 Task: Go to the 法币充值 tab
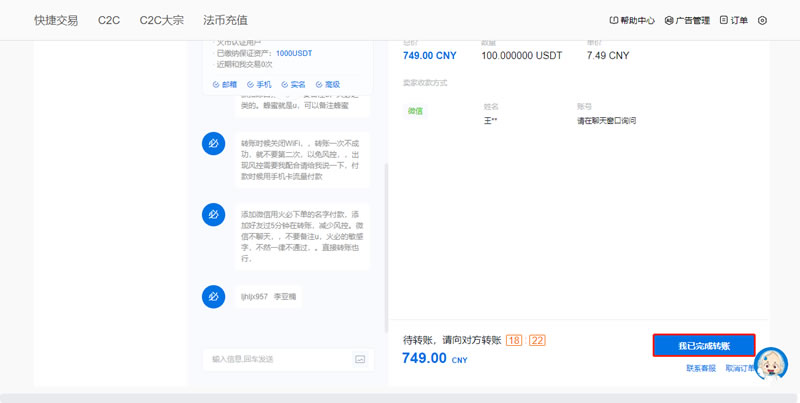coord(225,20)
